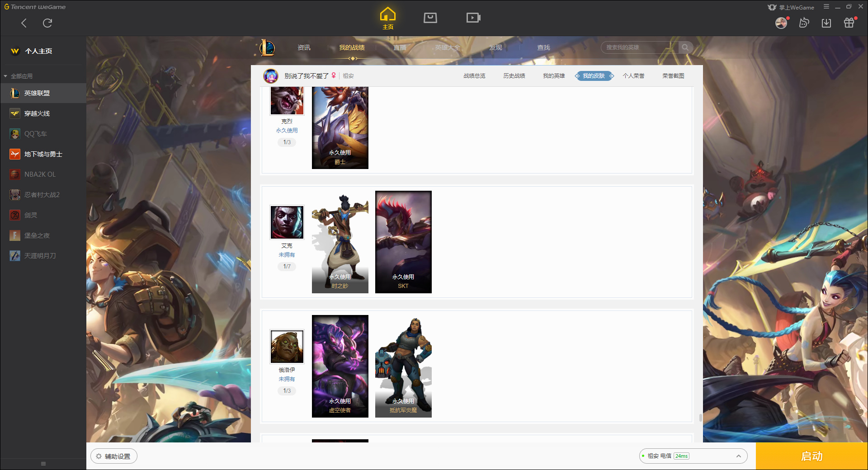Open the 个人荣誉 section
This screenshot has height=470, width=868.
(633, 76)
